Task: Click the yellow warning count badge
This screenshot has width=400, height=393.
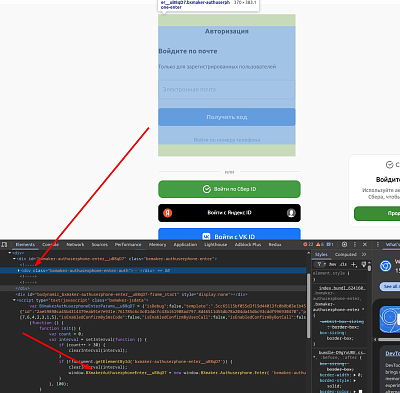Action: pos(320,244)
